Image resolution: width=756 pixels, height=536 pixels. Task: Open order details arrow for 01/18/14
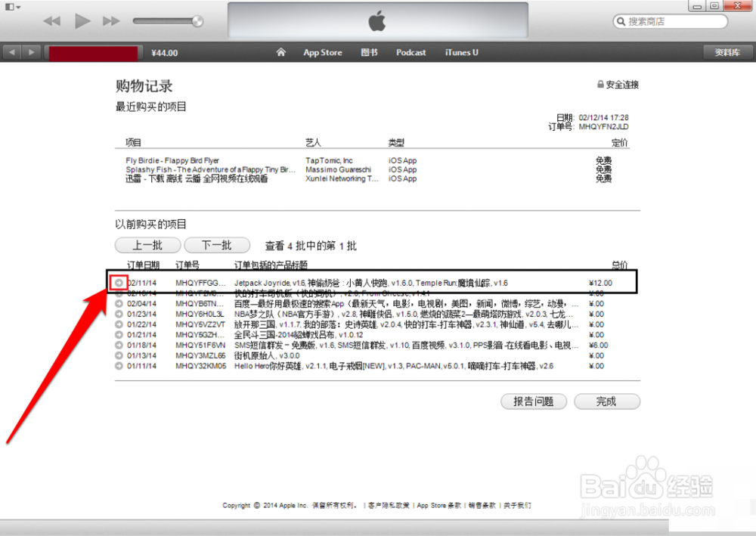(x=119, y=345)
